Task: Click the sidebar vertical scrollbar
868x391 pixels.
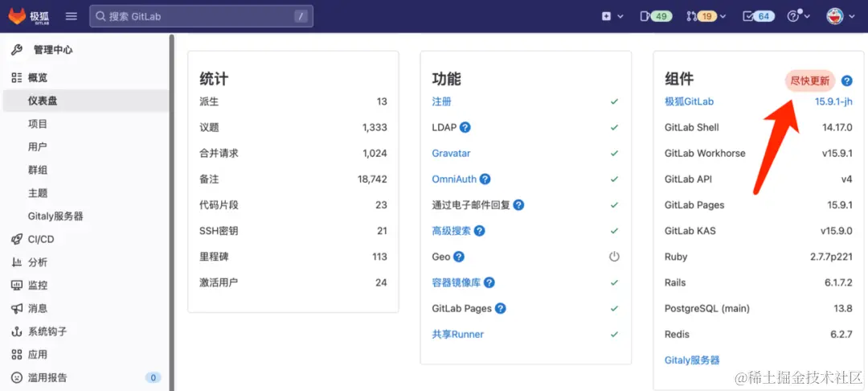Action: coord(172,212)
